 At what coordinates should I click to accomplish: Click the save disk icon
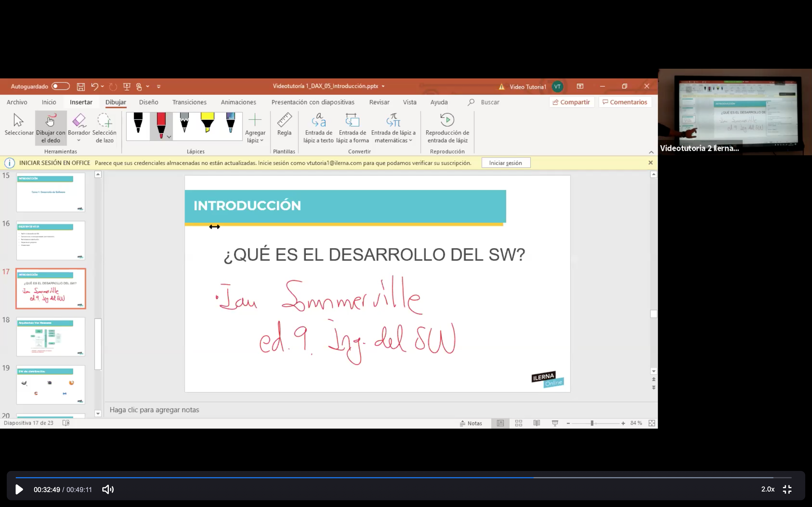(81, 87)
